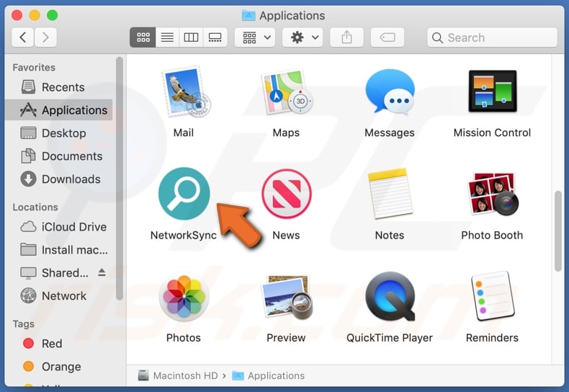Click the sidebar vertical scrollbar
The height and width of the screenshot is (392, 569).
click(120, 179)
